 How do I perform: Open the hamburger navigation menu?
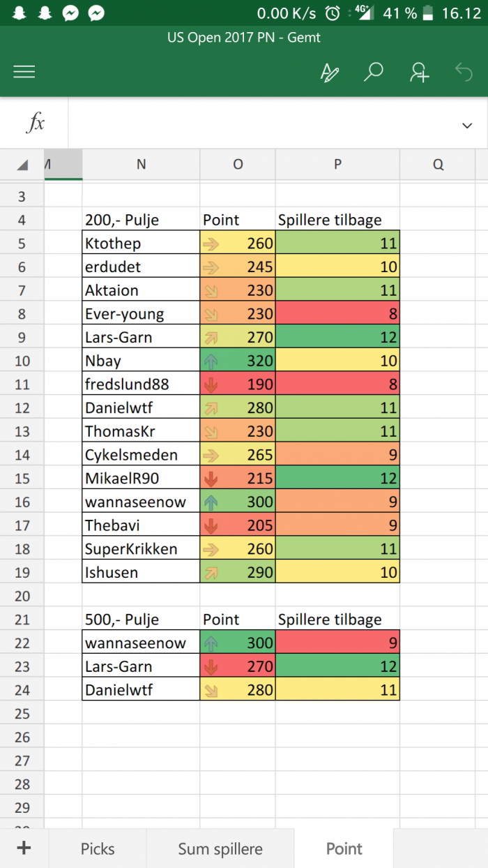tap(24, 72)
